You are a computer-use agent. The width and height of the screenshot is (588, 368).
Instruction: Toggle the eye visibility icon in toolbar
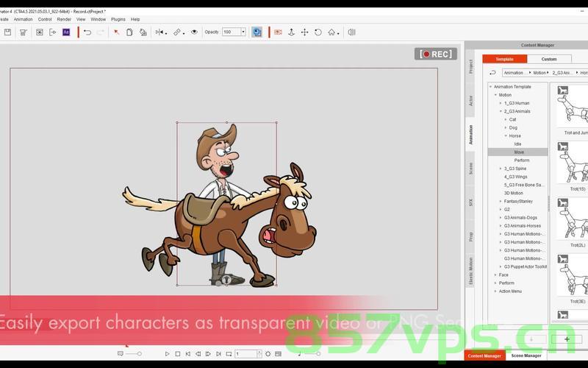click(194, 32)
